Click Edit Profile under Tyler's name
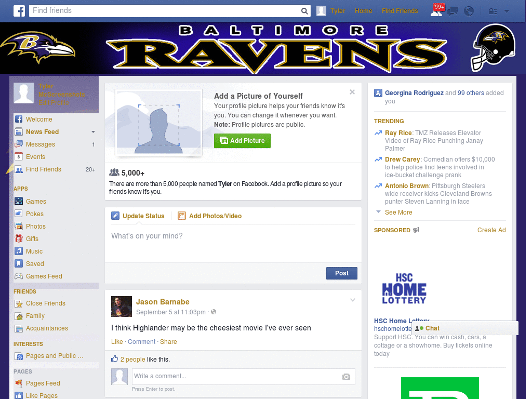 [54, 102]
